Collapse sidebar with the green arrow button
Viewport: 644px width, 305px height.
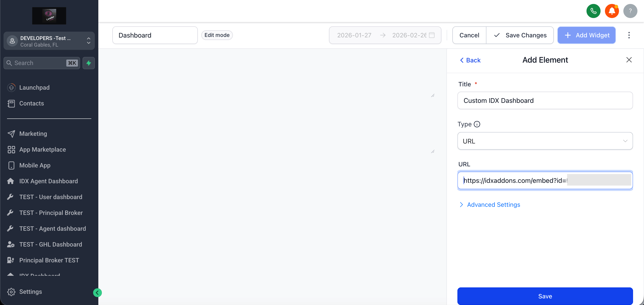[97, 292]
